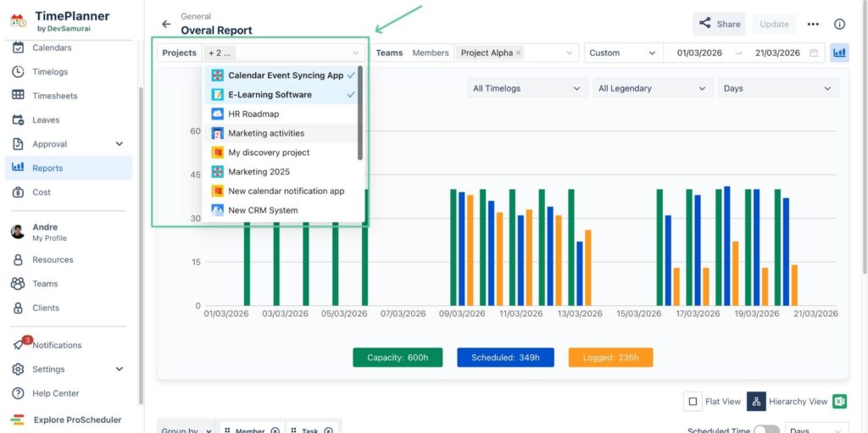
Task: Switch to the Teams filter tab
Action: pyautogui.click(x=389, y=53)
